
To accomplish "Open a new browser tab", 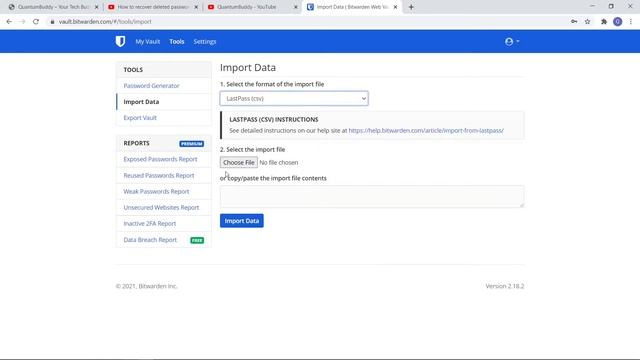I will (411, 7).
